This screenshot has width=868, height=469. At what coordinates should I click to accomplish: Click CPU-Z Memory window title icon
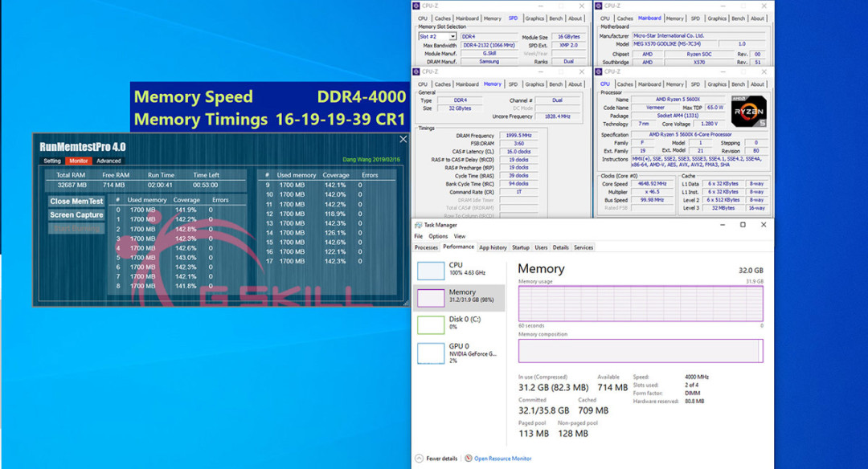[416, 72]
